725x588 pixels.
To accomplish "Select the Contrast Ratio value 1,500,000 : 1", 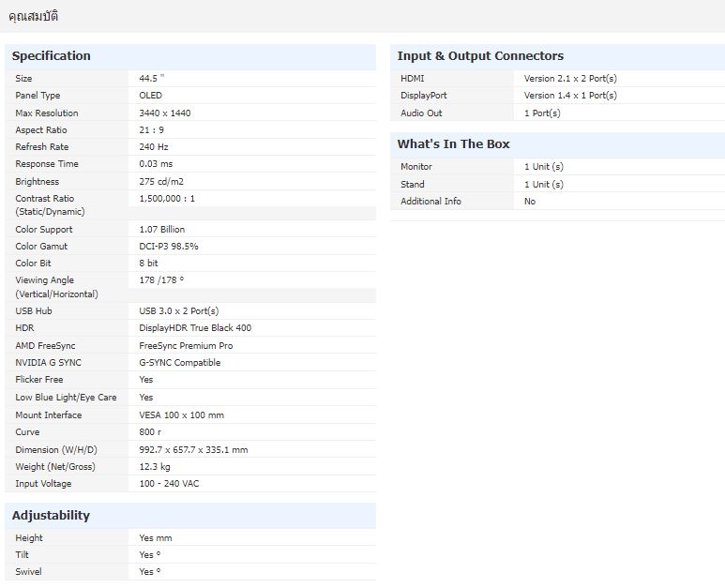I will point(167,199).
